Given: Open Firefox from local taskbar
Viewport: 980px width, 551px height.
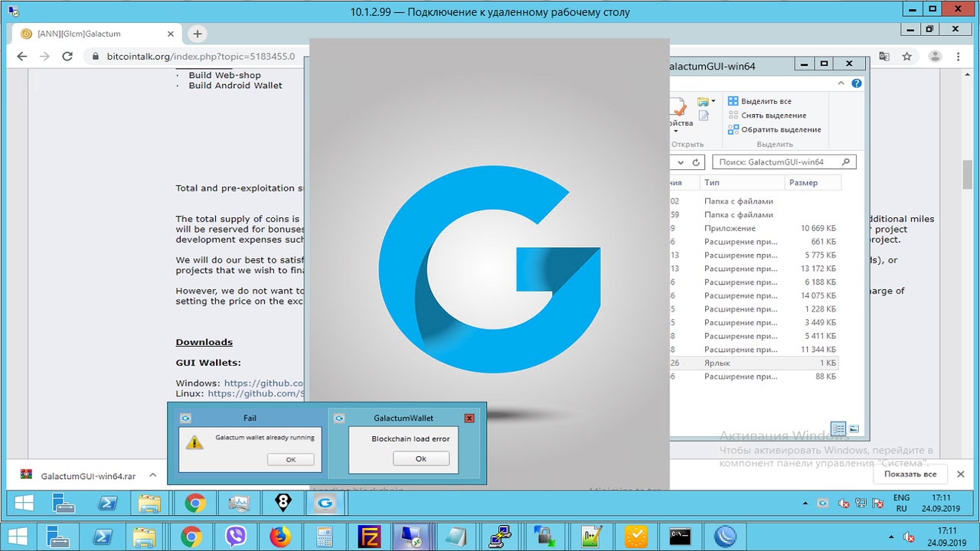Looking at the screenshot, I should tap(280, 536).
